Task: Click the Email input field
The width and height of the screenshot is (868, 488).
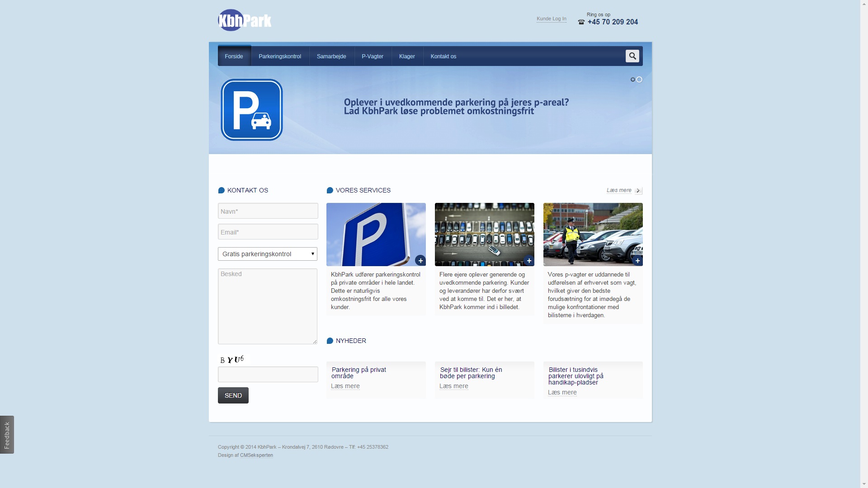Action: (x=268, y=232)
